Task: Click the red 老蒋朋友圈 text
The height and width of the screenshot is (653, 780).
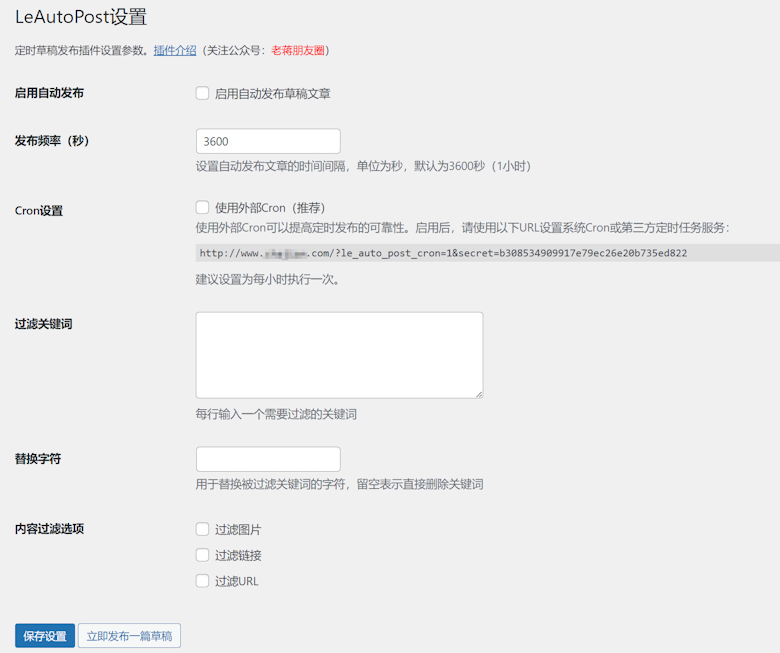Action: tap(297, 50)
